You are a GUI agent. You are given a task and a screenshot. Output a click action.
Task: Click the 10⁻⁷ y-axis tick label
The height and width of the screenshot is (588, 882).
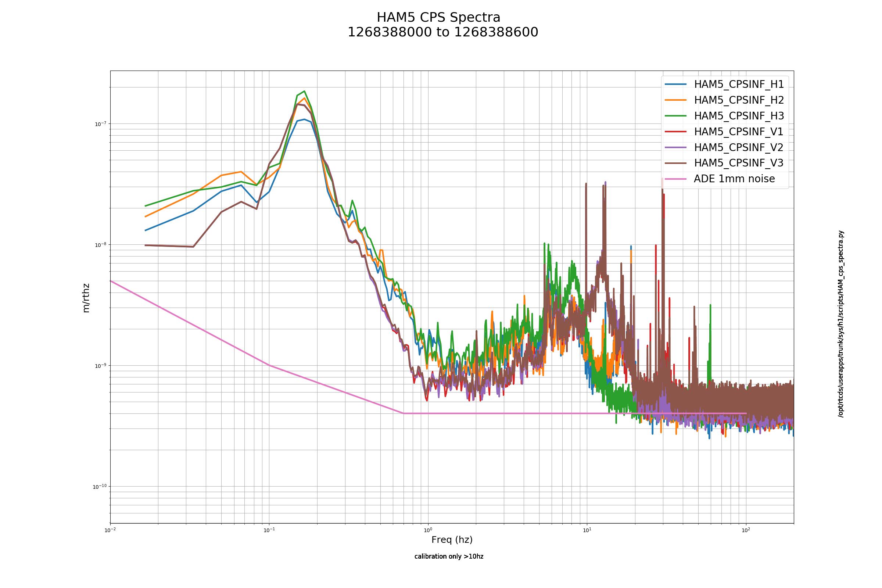[100, 124]
